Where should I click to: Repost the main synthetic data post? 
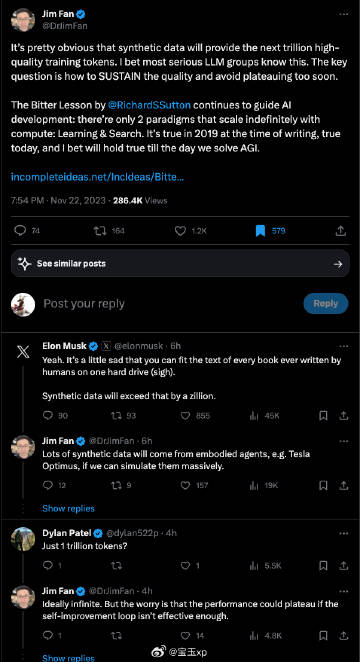[100, 231]
